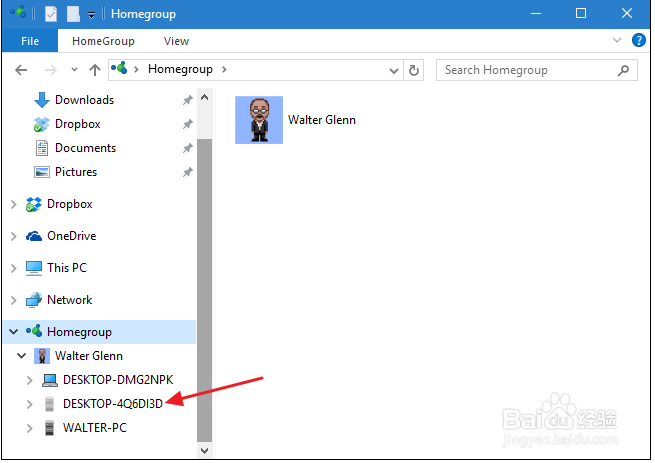Click the Documents file icon

click(x=41, y=148)
